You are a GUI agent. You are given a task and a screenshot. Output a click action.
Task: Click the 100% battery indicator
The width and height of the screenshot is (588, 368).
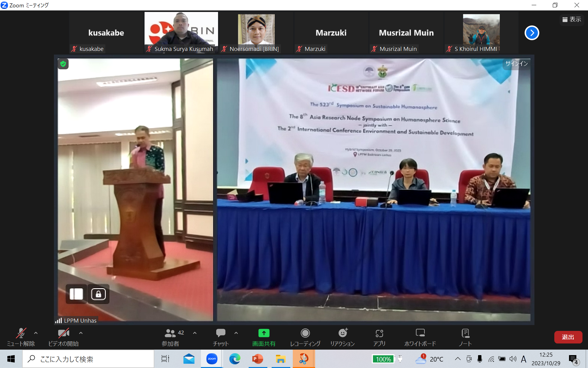[383, 359]
